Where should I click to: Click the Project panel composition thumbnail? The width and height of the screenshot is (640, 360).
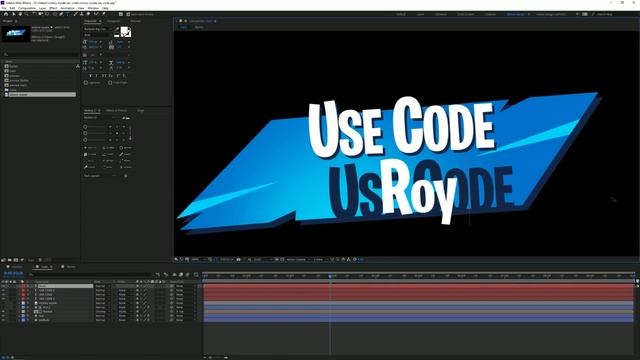click(16, 34)
